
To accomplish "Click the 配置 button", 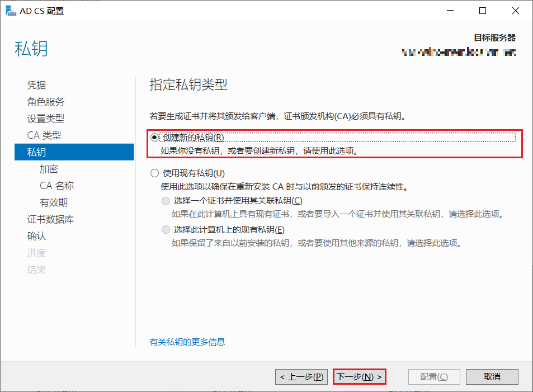I will pyautogui.click(x=433, y=376).
